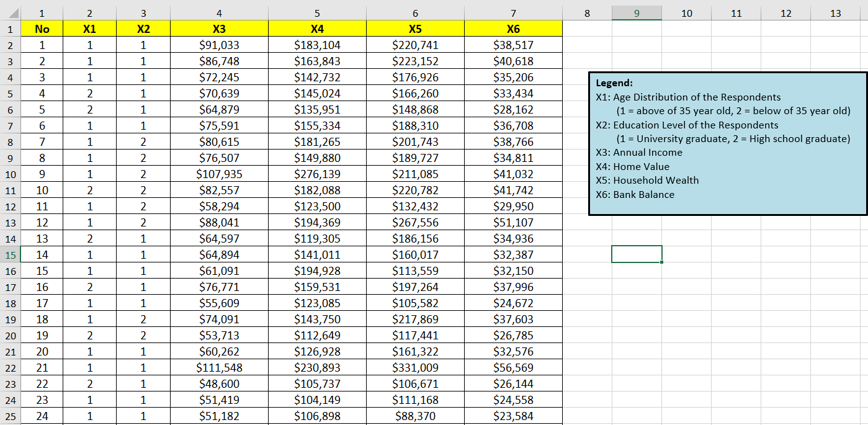Select cell with $149,880

pos(317,158)
